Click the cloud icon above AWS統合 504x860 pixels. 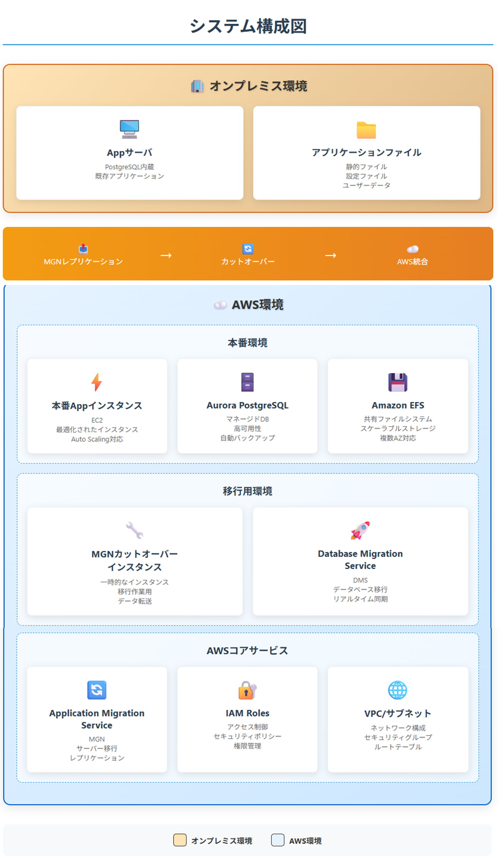413,249
